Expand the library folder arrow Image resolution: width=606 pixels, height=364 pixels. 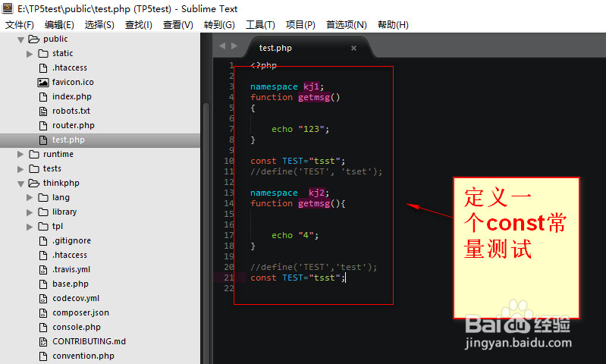pyautogui.click(x=30, y=212)
